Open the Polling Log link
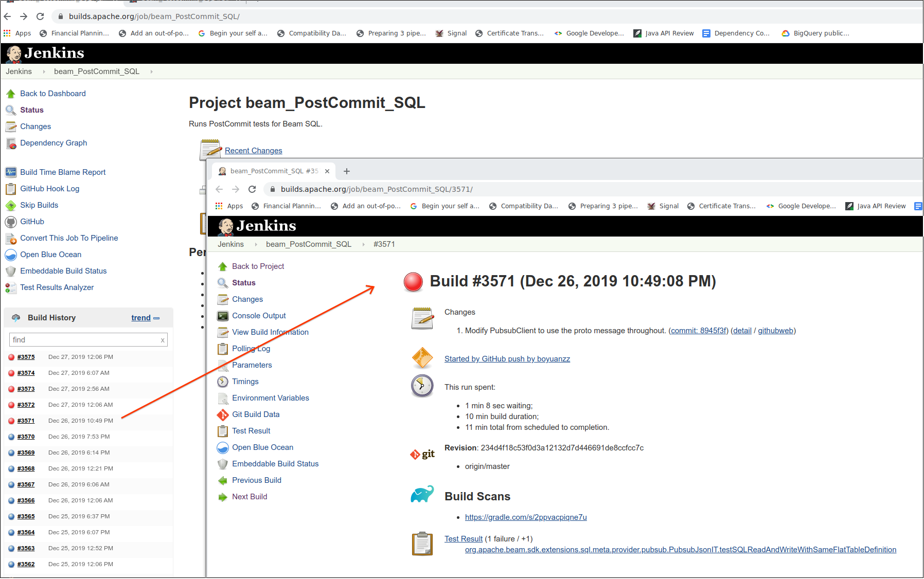Image resolution: width=924 pixels, height=579 pixels. click(251, 349)
